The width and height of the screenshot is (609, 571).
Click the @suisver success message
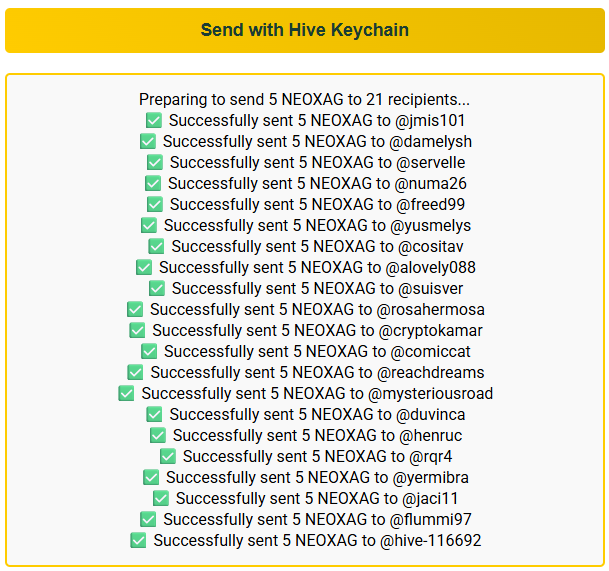coord(306,289)
